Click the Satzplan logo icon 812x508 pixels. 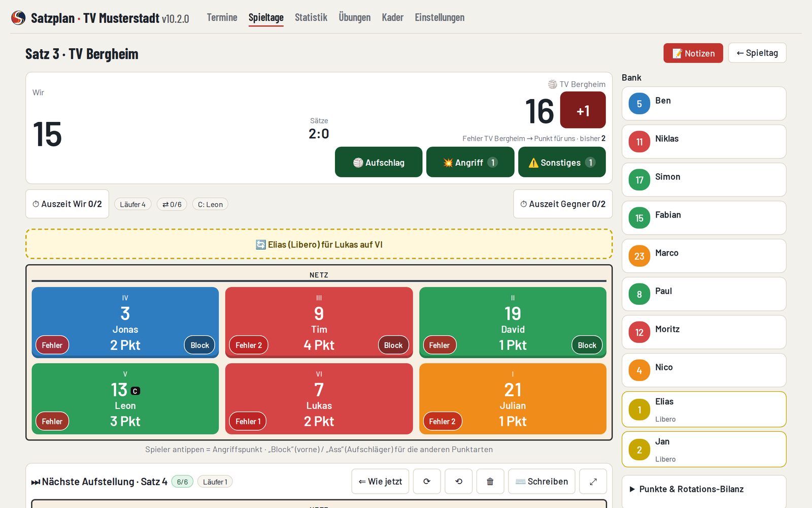(x=18, y=18)
